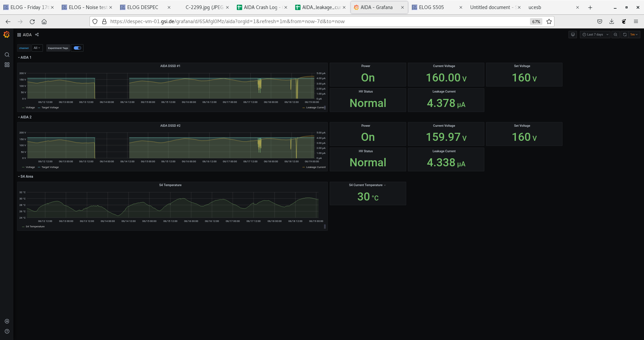Open the AIDA DSSD #2 panel title menu

[170, 126]
